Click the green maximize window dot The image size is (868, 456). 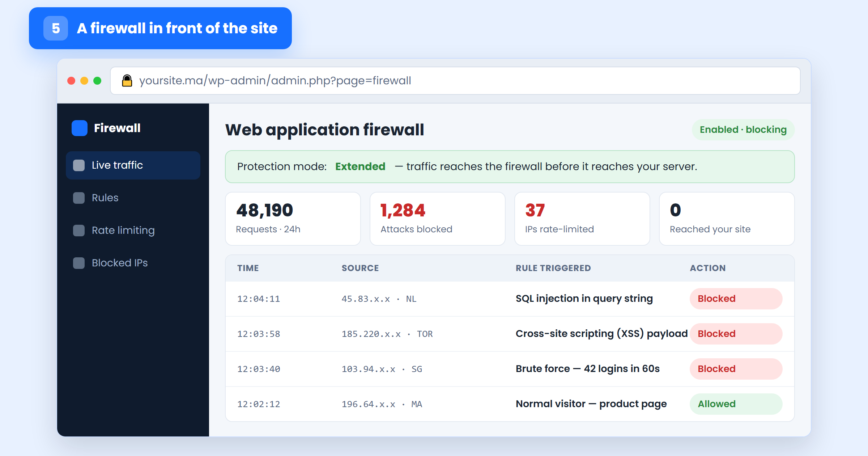[97, 81]
